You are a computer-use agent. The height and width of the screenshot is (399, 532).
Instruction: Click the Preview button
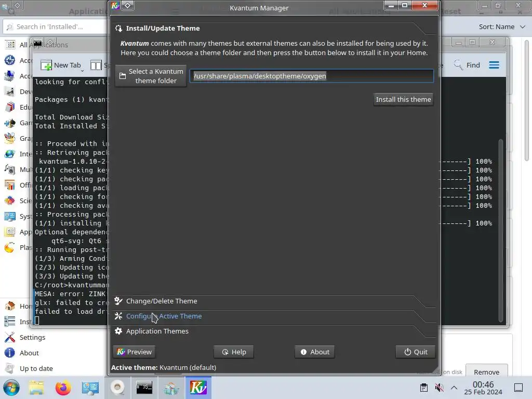pyautogui.click(x=135, y=352)
